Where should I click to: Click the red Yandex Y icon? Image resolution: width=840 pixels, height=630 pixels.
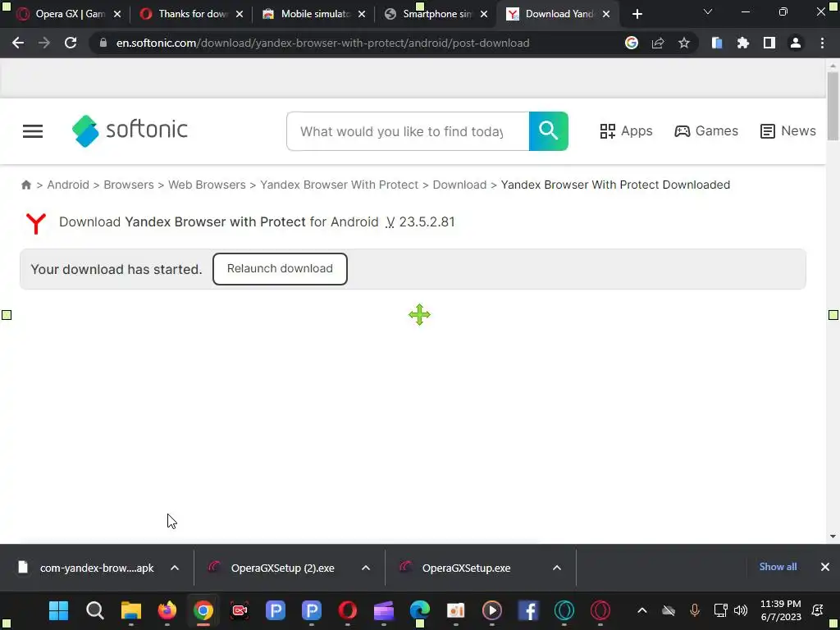36,223
